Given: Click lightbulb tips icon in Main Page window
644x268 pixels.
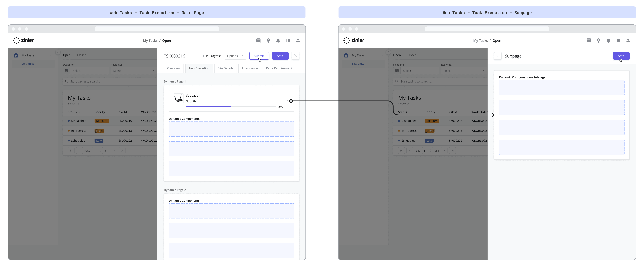Looking at the screenshot, I should pyautogui.click(x=268, y=41).
